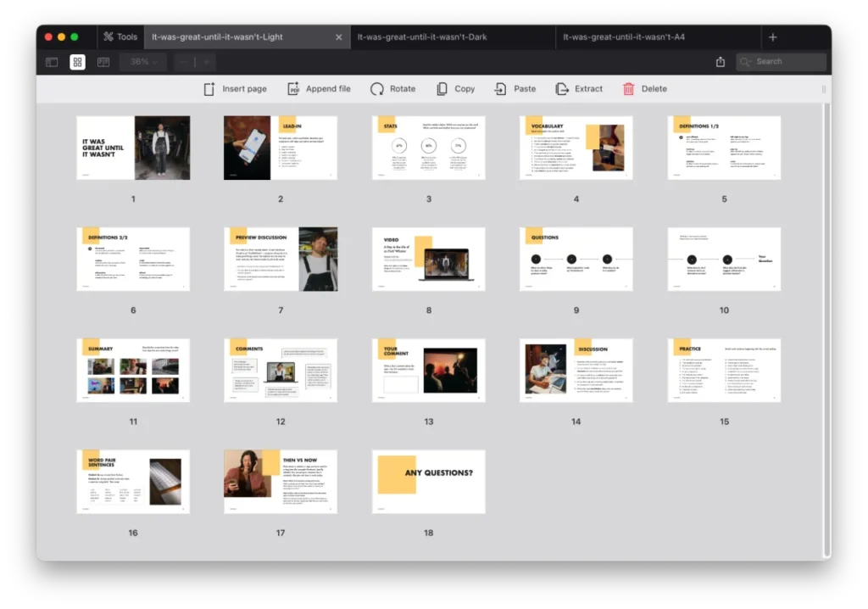
Task: Open the Tools menu
Action: tap(119, 37)
